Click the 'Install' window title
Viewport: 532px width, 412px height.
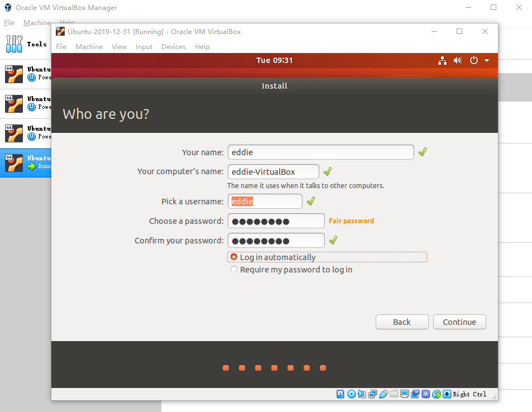(x=275, y=86)
